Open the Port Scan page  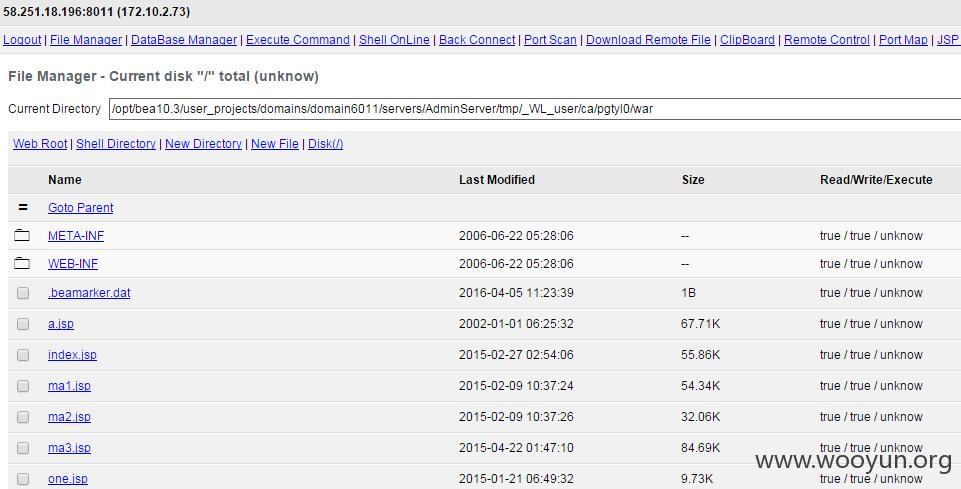click(x=550, y=40)
